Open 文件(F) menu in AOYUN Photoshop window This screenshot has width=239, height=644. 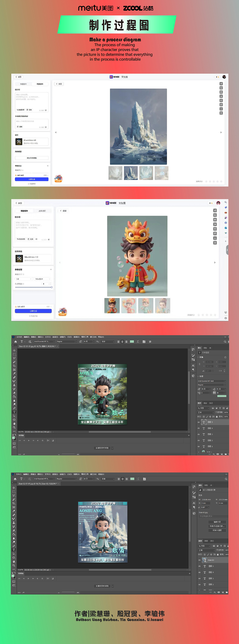19,337
